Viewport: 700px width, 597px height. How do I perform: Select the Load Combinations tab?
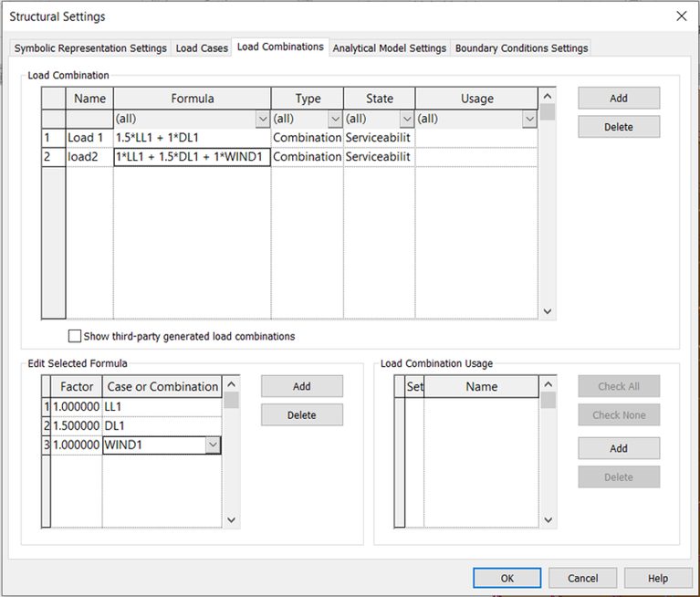[280, 47]
